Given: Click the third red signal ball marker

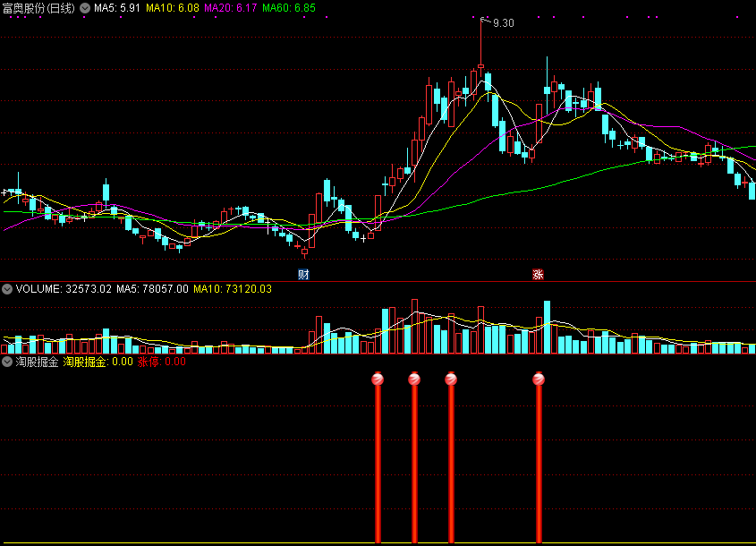Looking at the screenshot, I should (x=451, y=380).
